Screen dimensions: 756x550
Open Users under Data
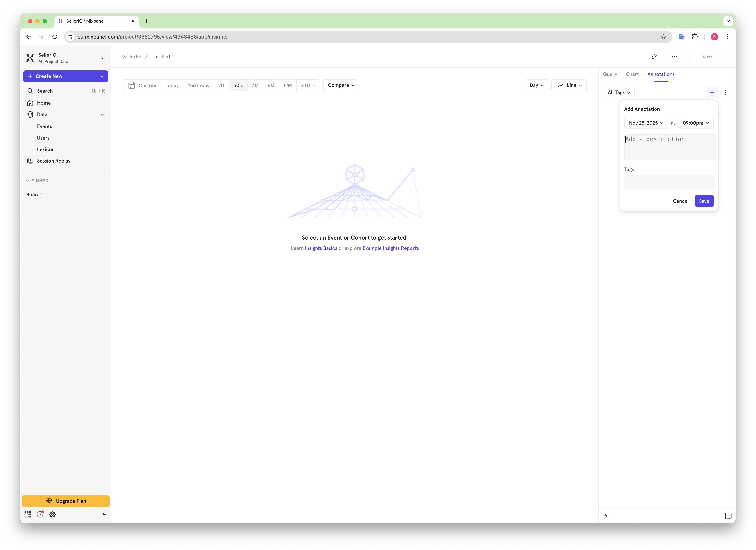(43, 138)
